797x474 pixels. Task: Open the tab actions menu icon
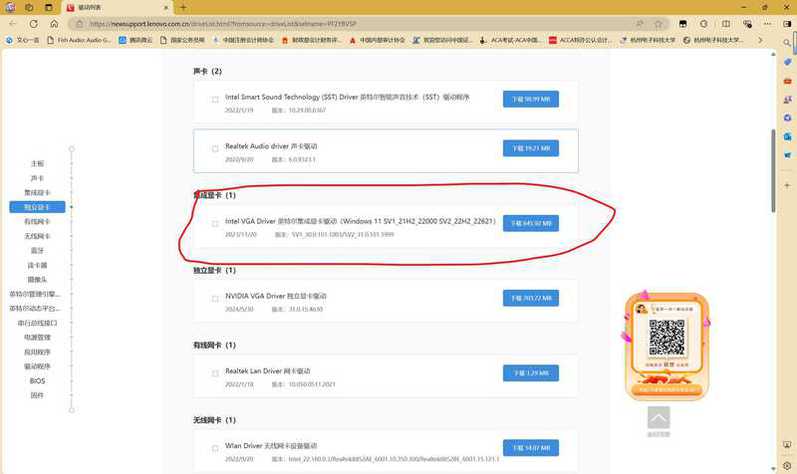pyautogui.click(x=49, y=8)
